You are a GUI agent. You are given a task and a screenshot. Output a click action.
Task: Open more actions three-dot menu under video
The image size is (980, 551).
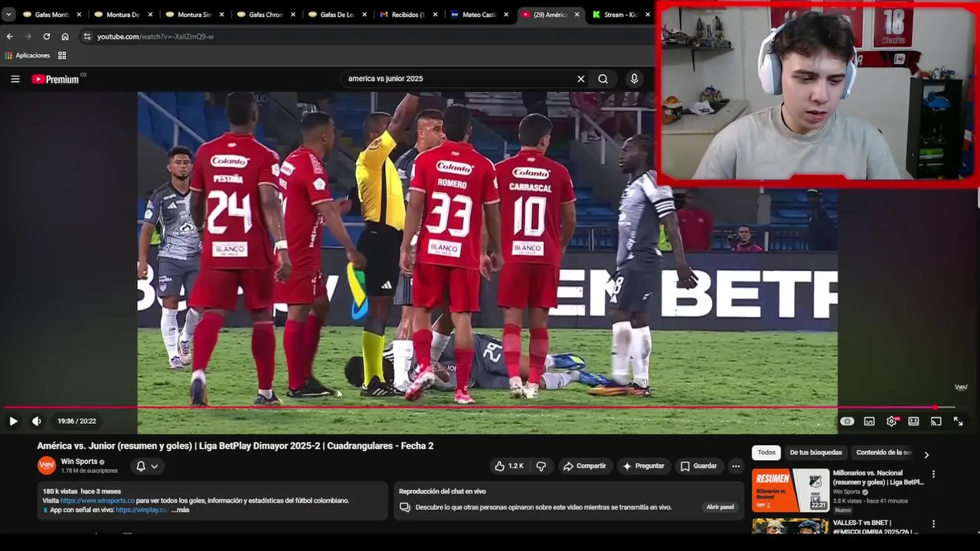click(736, 466)
